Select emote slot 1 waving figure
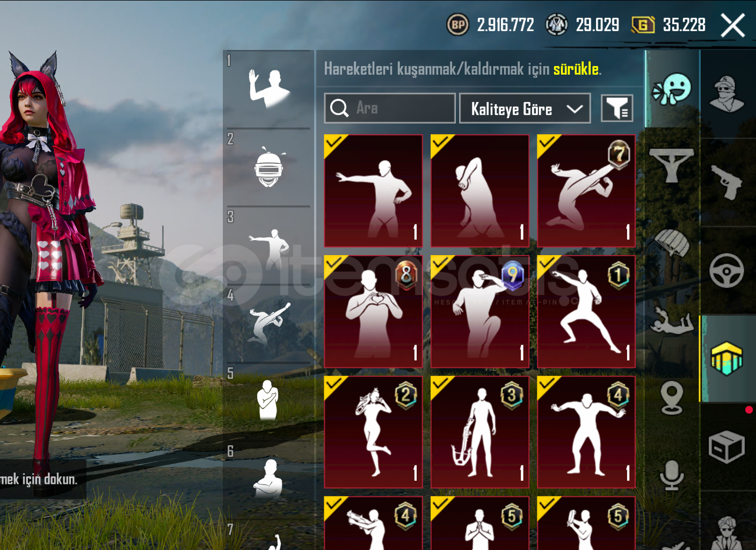 pos(268,89)
